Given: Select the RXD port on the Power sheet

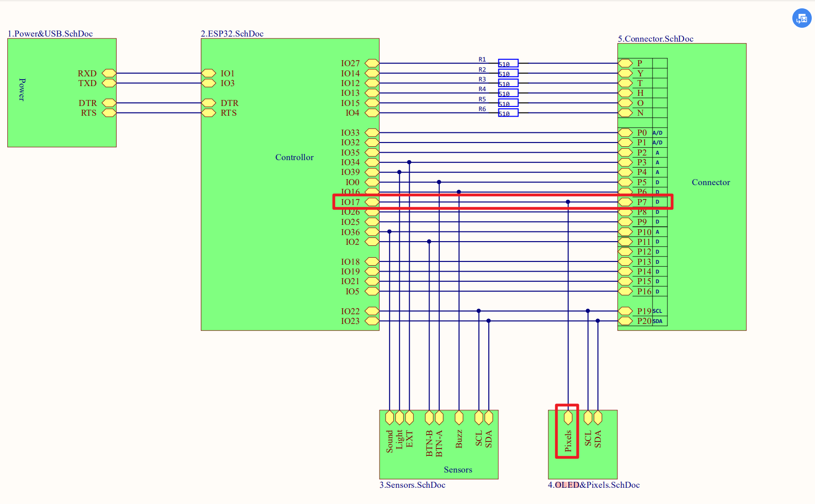Looking at the screenshot, I should (x=109, y=73).
